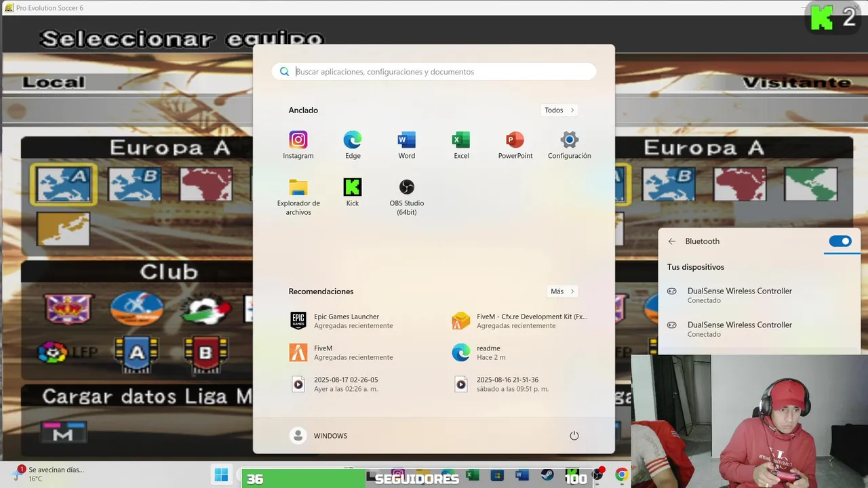
Task: Click the Windows Start button on taskbar
Action: pyautogui.click(x=221, y=475)
